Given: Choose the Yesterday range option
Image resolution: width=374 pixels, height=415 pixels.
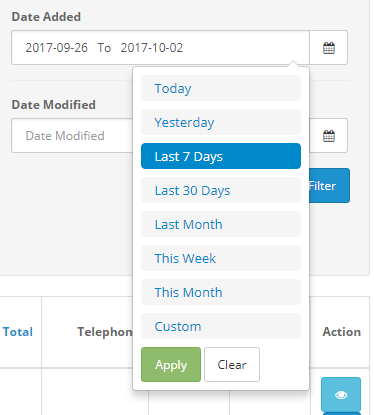Looking at the screenshot, I should pyautogui.click(x=221, y=122).
